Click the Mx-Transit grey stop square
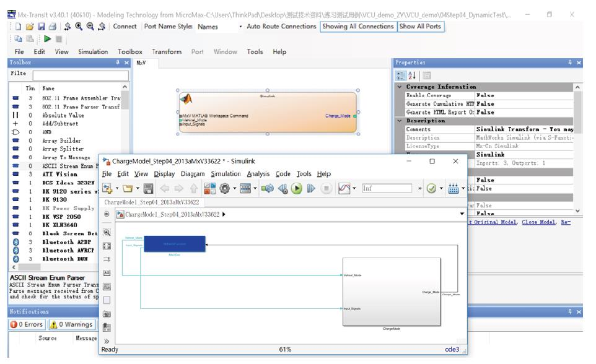The image size is (596, 364). tap(59, 39)
